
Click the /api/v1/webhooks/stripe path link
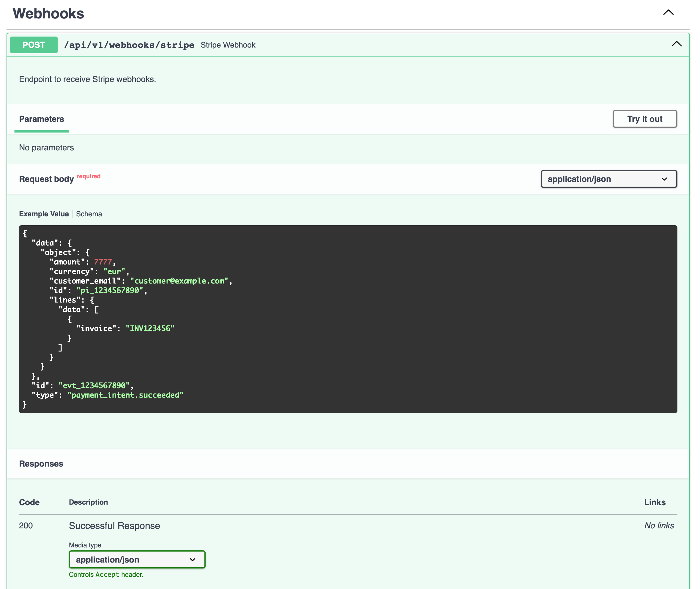click(129, 45)
